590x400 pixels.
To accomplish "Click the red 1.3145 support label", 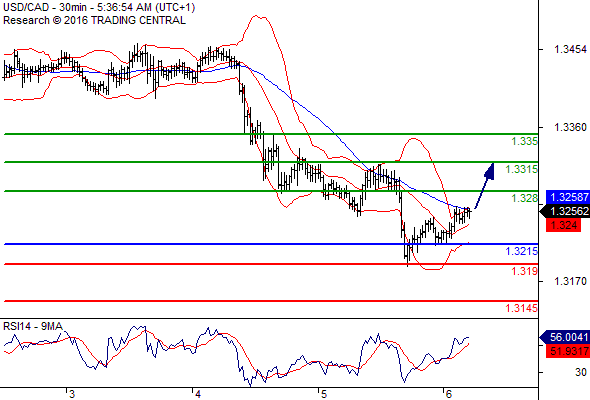I will pyautogui.click(x=522, y=308).
